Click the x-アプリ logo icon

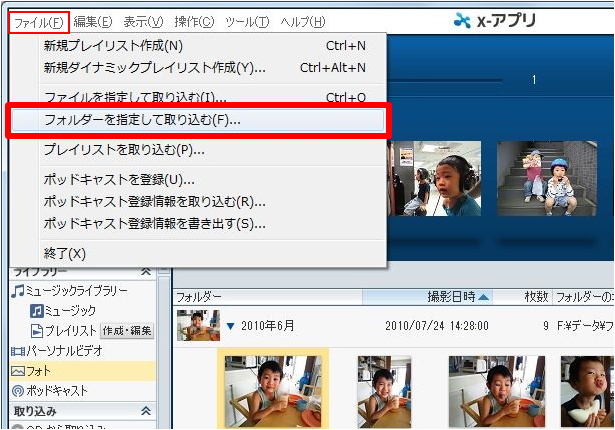click(x=461, y=20)
